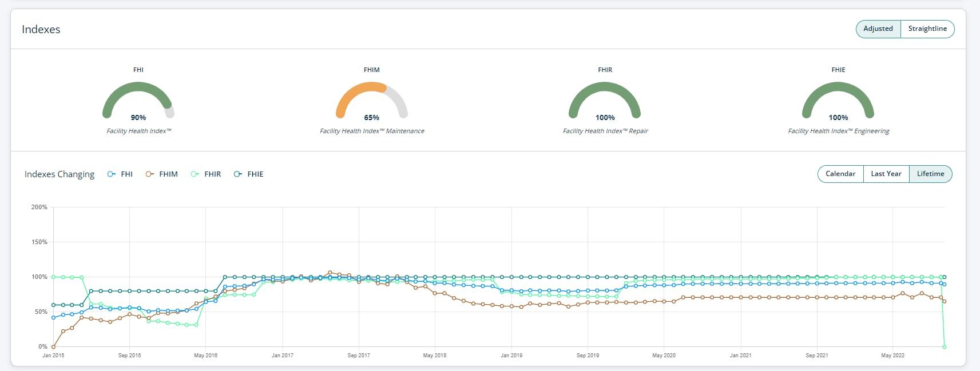Switch to Straightline index mode
980x371 pixels.
click(927, 29)
